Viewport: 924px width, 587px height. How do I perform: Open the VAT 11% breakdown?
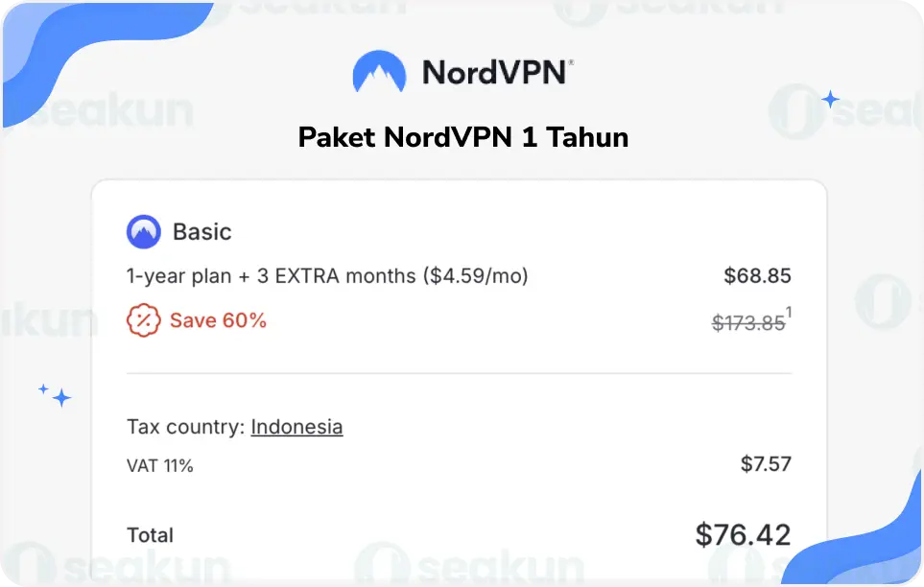click(160, 465)
